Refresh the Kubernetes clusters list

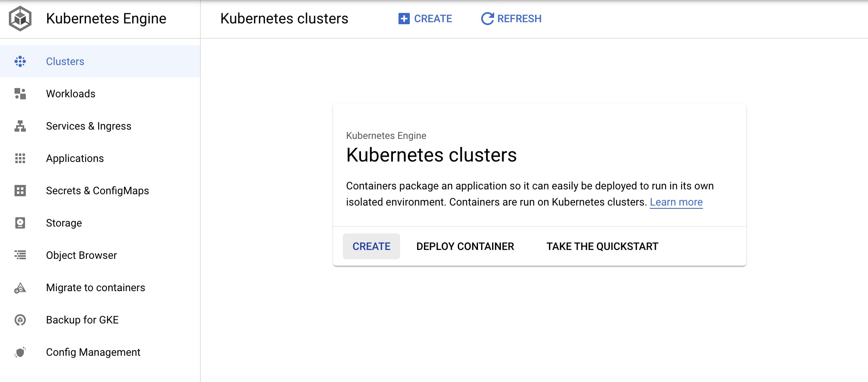tap(511, 19)
